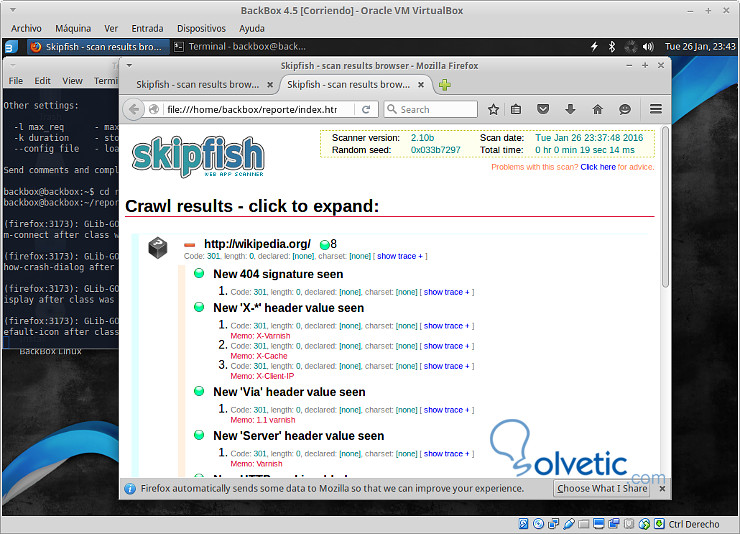Open the http://wikipedia.org/ link

[257, 244]
